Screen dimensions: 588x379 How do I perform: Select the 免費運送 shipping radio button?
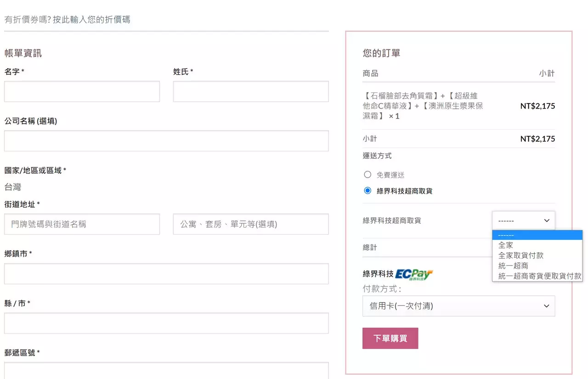[367, 174]
